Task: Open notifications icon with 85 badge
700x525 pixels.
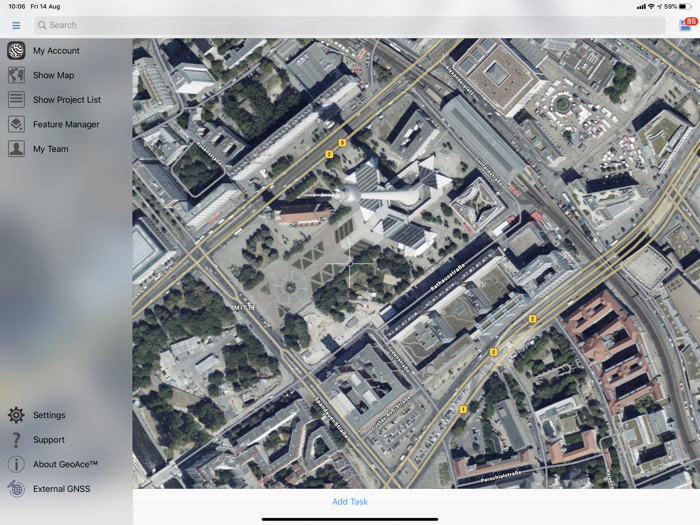Action: pyautogui.click(x=687, y=25)
